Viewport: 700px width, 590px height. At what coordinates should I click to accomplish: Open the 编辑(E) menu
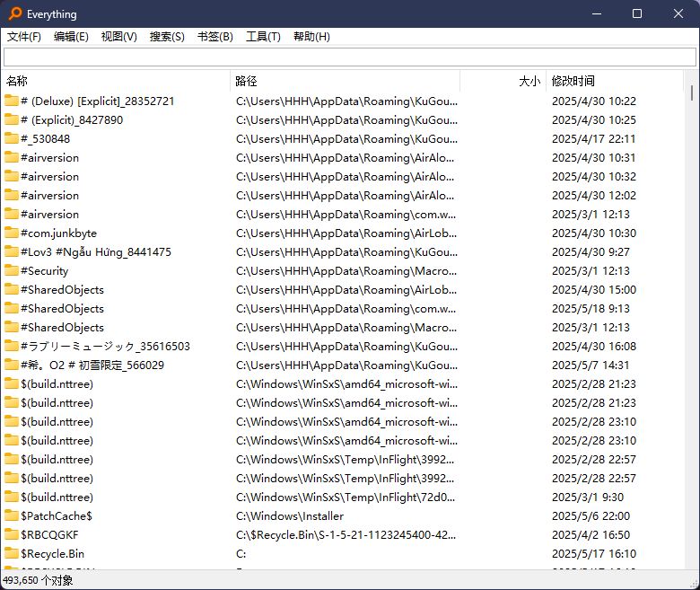[71, 37]
